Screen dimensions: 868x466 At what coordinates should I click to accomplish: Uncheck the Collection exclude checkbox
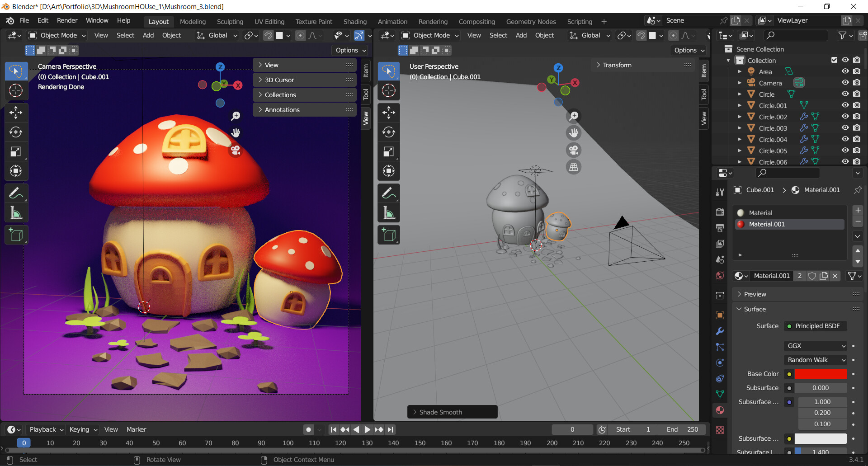834,60
